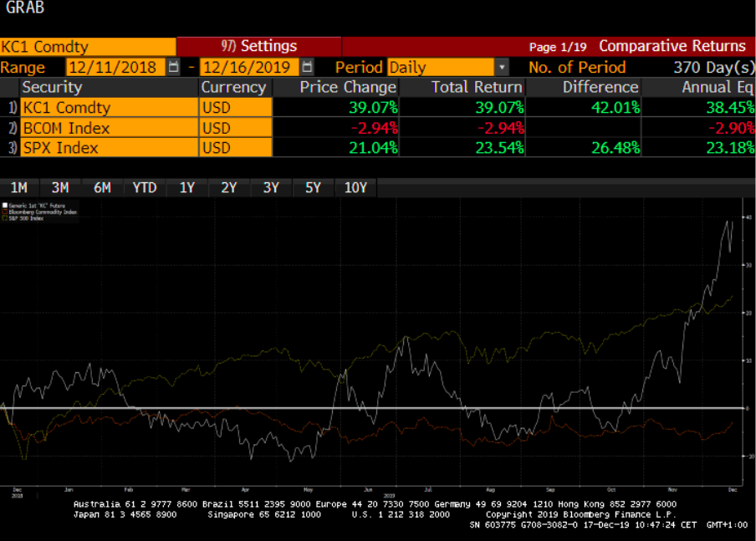Switch to the YTD chart range

[x=145, y=187]
